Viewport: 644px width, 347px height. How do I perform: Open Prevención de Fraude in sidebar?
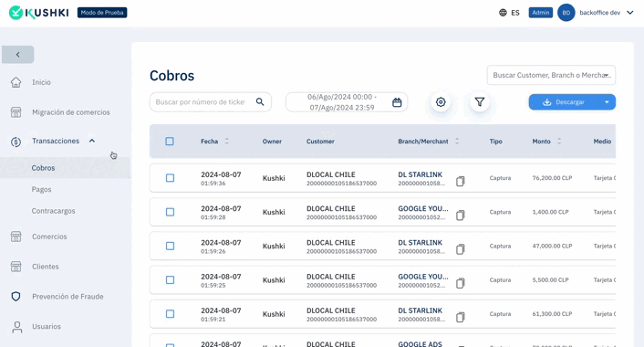point(68,297)
